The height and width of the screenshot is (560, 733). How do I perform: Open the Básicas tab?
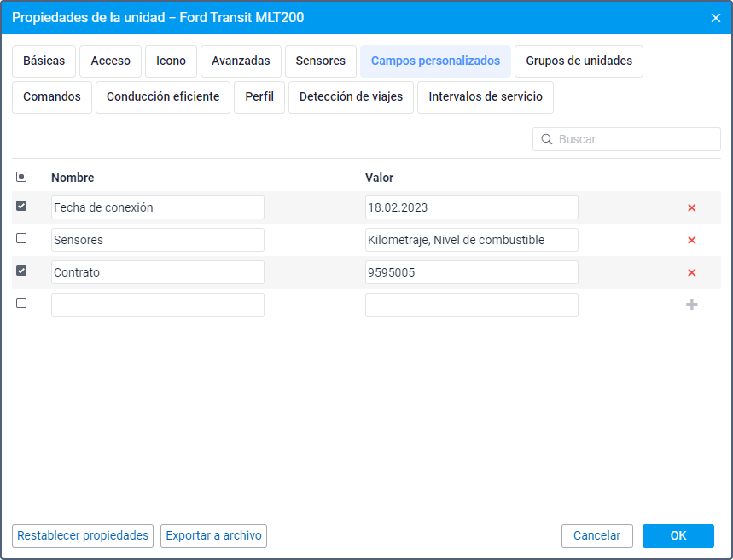tap(44, 61)
